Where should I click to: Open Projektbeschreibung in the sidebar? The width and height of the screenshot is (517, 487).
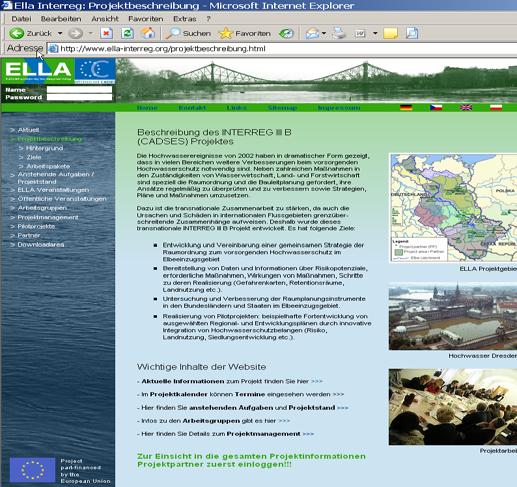click(50, 139)
